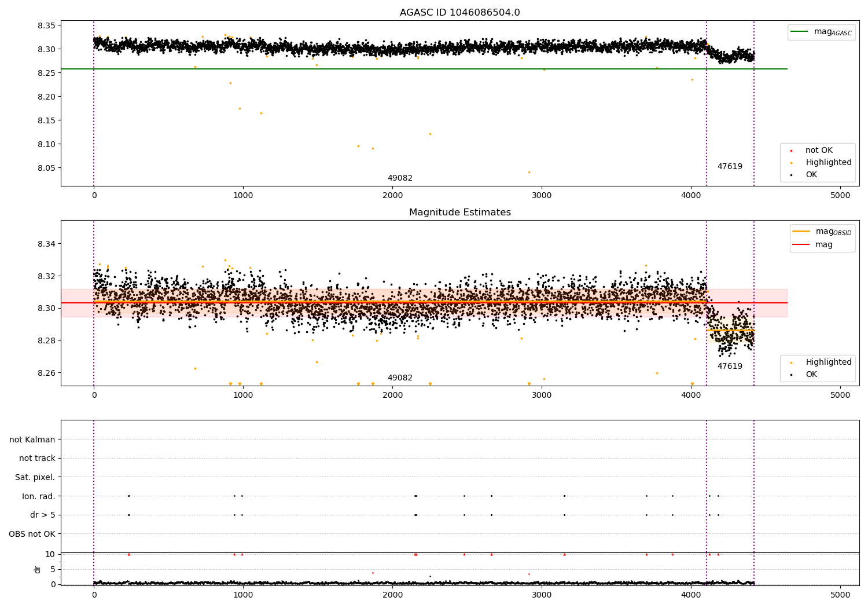Screen dimensions: 868x608
Task: Click the 3000 x-tick under the top plot
Action: [x=542, y=196]
